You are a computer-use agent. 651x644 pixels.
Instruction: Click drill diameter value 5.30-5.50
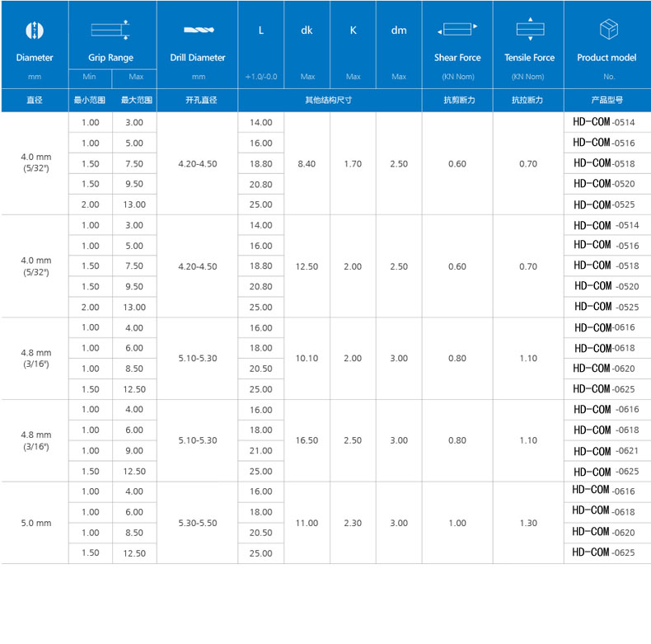[198, 523]
